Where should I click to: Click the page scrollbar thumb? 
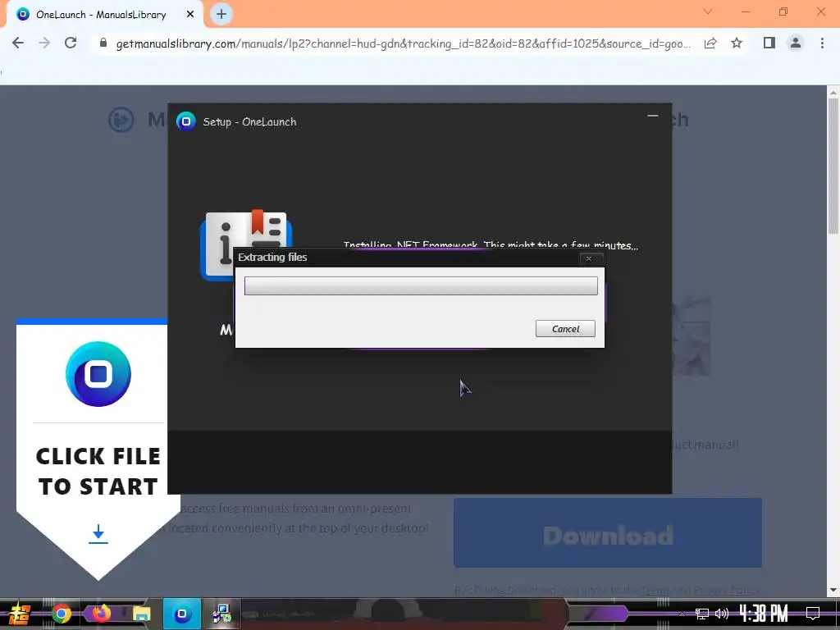833,166
